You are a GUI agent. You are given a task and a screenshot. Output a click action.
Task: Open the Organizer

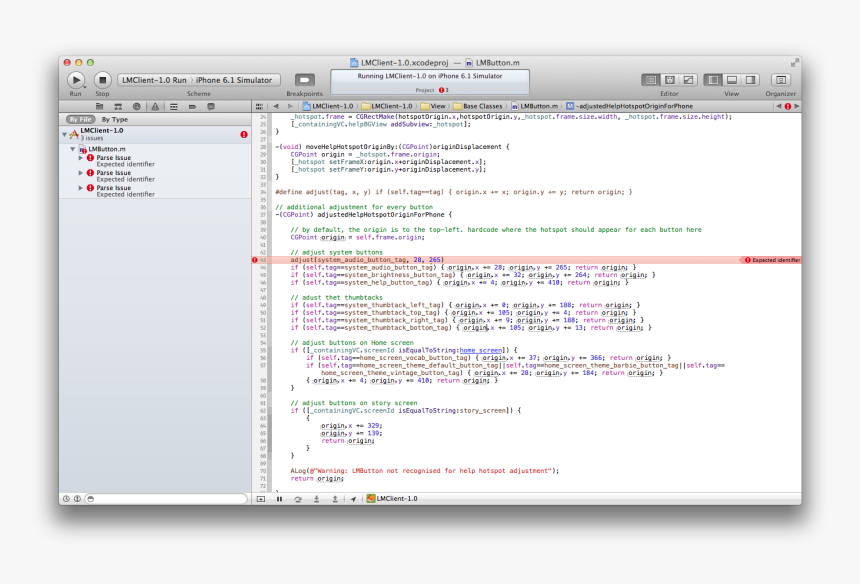[780, 79]
